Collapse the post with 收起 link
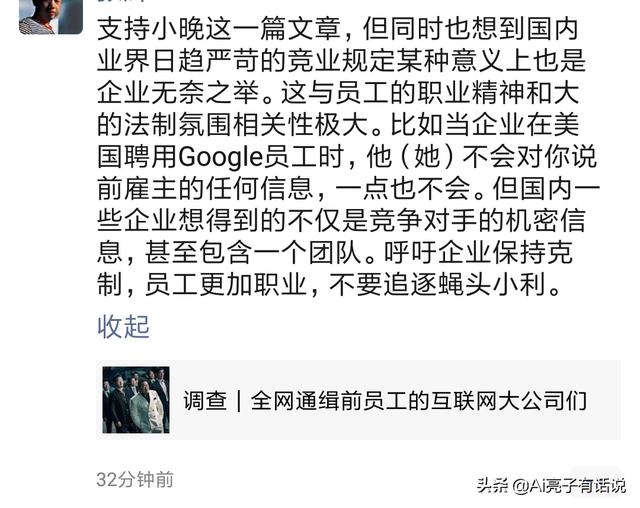This screenshot has height=508, width=640. click(x=123, y=326)
